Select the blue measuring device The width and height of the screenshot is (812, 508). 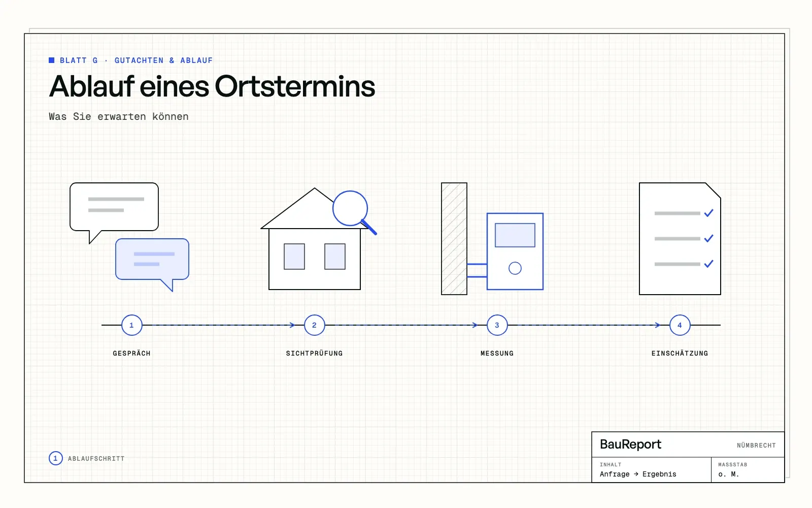(x=515, y=251)
